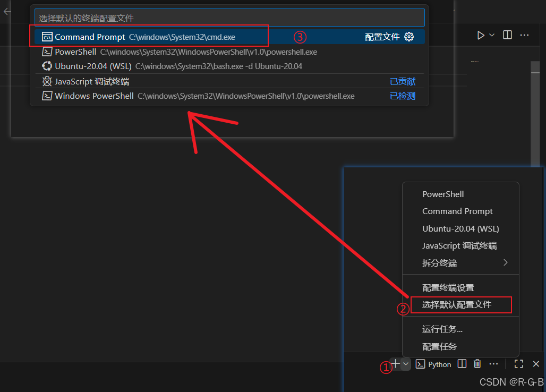This screenshot has height=392, width=546.
Task: Click 配置任务 menu item
Action: point(460,347)
